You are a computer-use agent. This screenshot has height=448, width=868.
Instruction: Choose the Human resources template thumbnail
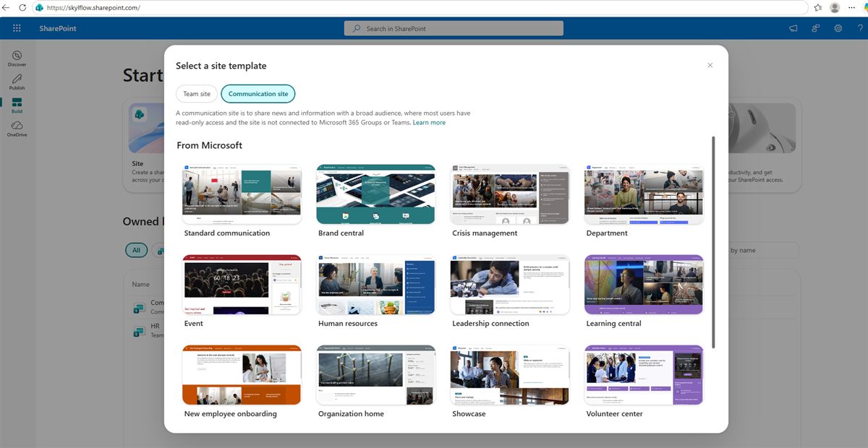point(375,285)
